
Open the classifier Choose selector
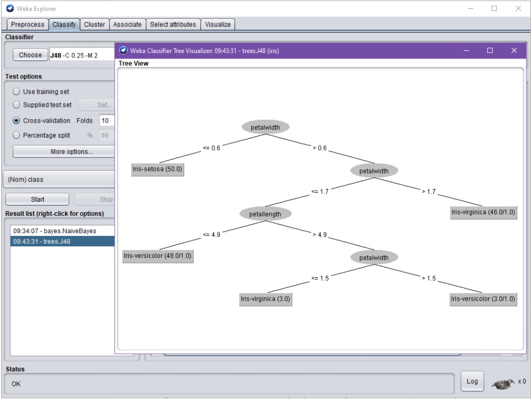tap(30, 55)
